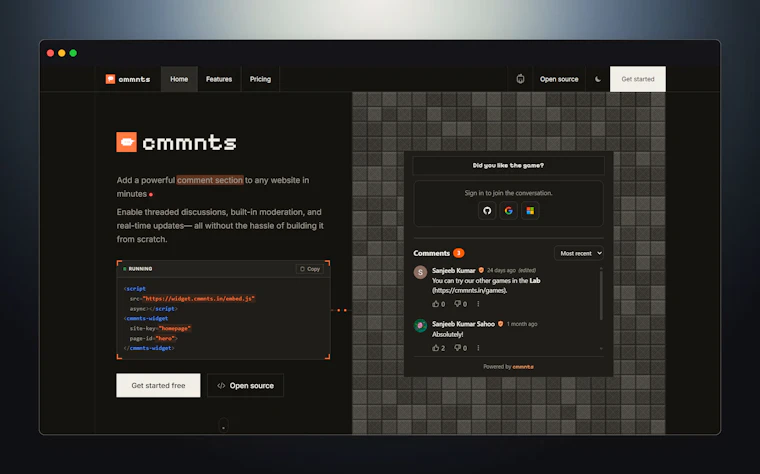Click the comments list scrollbar
This screenshot has width=760, height=474.
pyautogui.click(x=601, y=295)
